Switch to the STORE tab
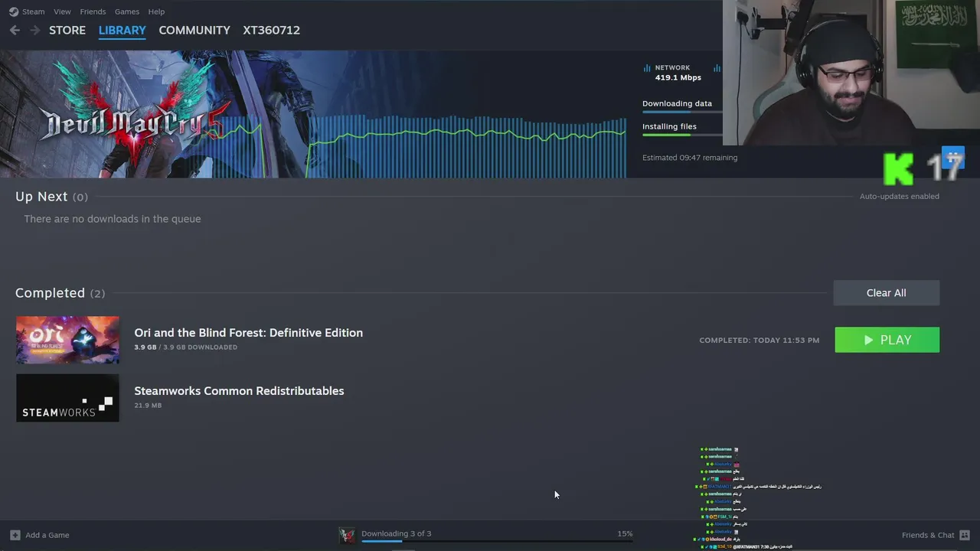This screenshot has width=980, height=551. [x=67, y=30]
